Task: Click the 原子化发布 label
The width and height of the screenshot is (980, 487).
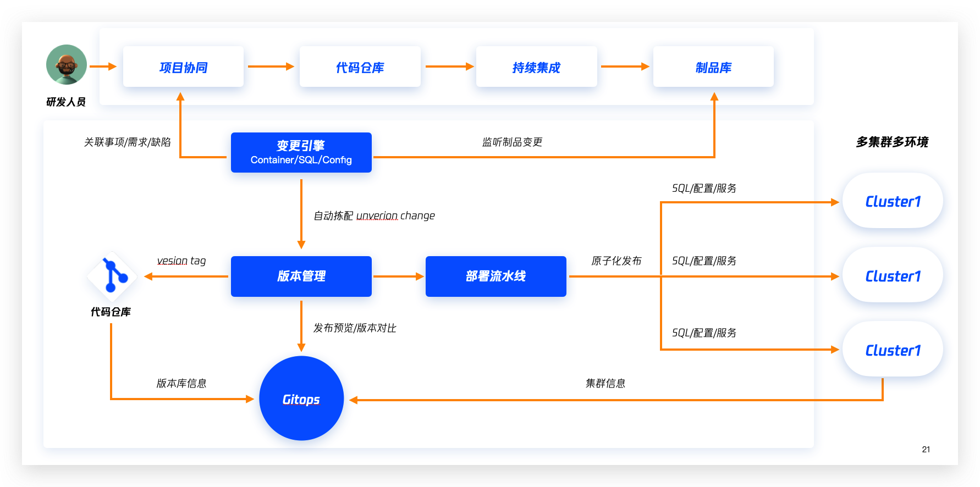Action: (616, 261)
